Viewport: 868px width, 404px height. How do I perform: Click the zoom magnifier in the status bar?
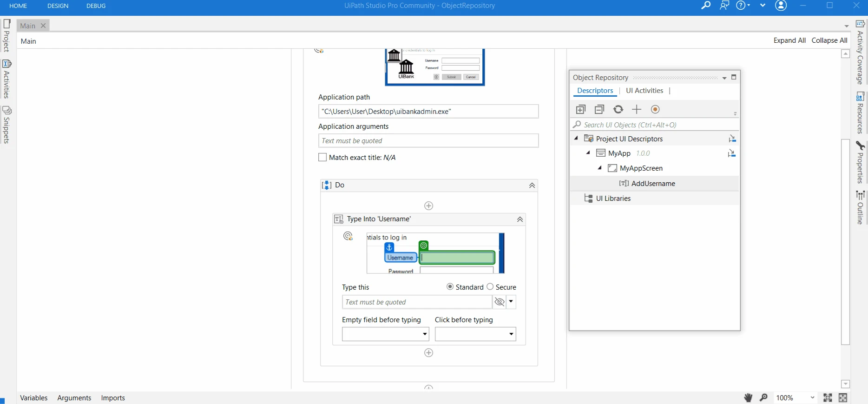763,397
